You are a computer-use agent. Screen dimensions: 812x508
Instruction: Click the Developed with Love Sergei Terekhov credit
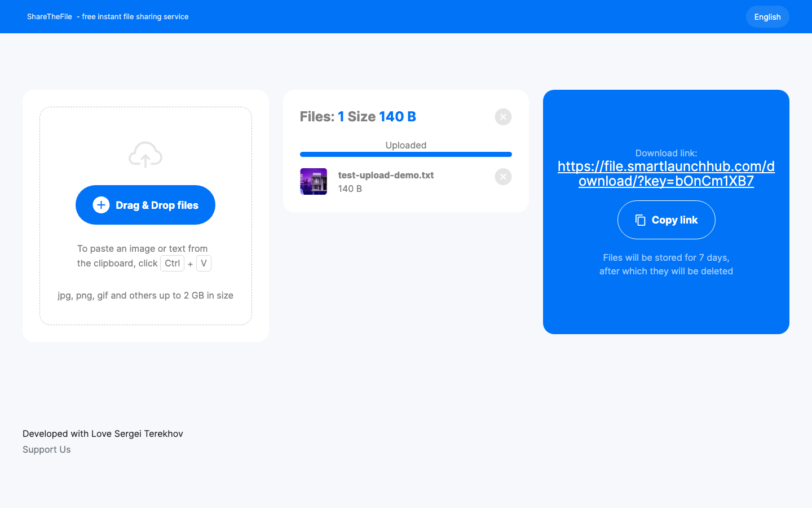click(103, 433)
